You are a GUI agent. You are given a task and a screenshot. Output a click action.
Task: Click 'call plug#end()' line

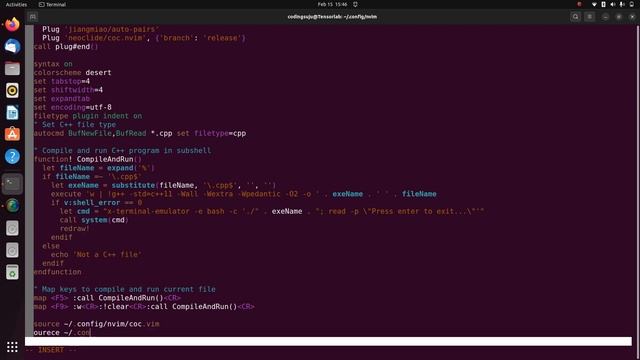click(x=66, y=47)
